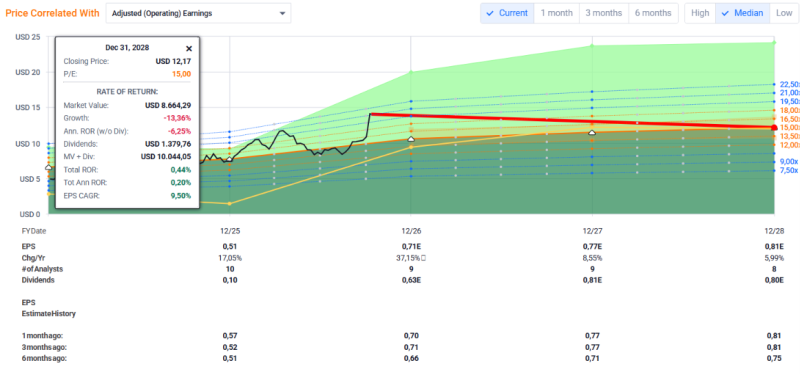Screen dimensions: 800x374
Task: Click the 17,05% Chg/Yr value
Action: point(230,258)
